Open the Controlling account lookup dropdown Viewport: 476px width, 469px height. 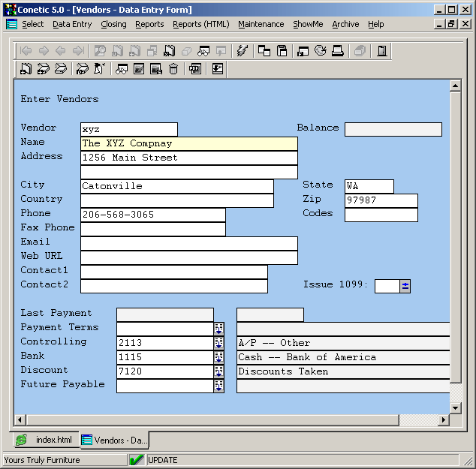(219, 342)
